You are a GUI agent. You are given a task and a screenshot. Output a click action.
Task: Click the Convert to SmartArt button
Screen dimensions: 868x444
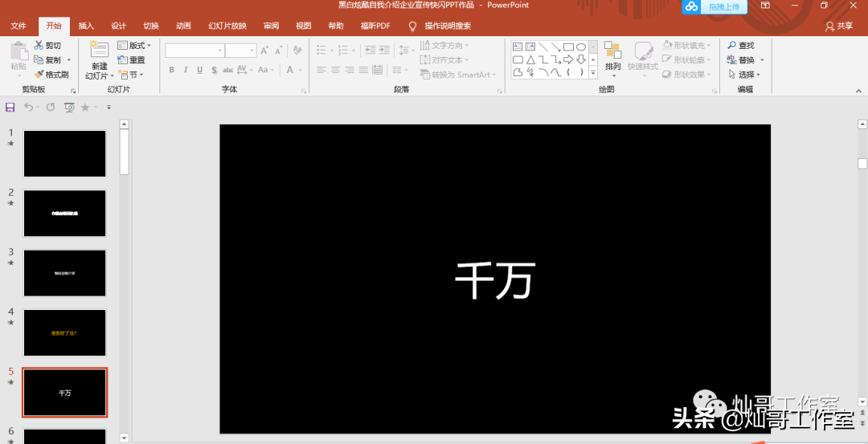(x=457, y=75)
